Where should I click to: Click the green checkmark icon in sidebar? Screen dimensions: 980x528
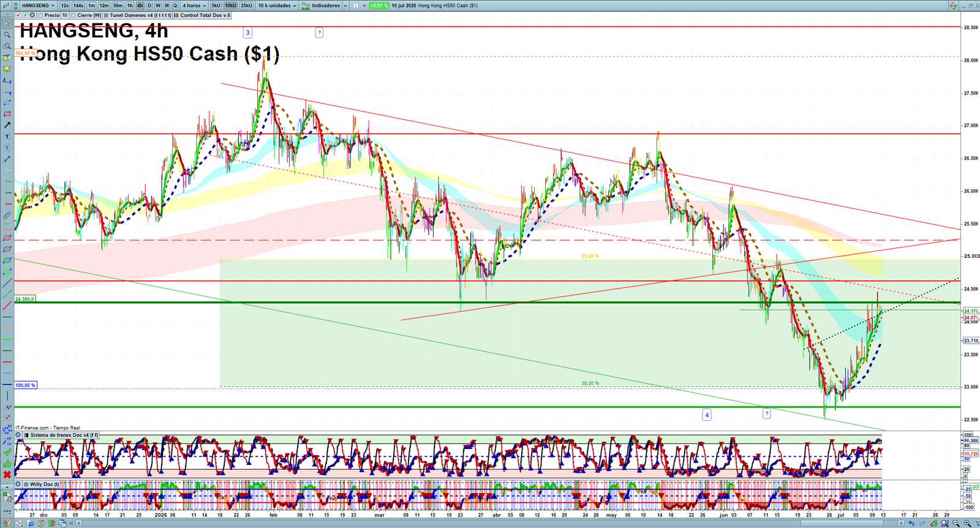point(7,452)
